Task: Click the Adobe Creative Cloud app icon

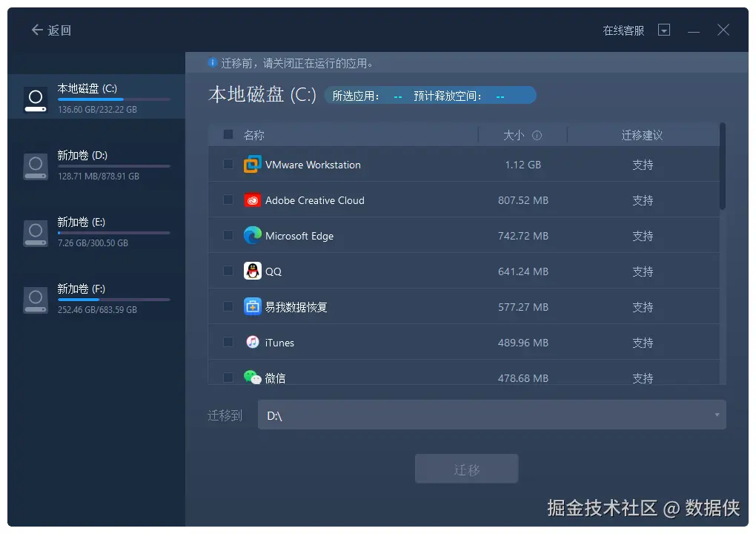Action: [253, 200]
